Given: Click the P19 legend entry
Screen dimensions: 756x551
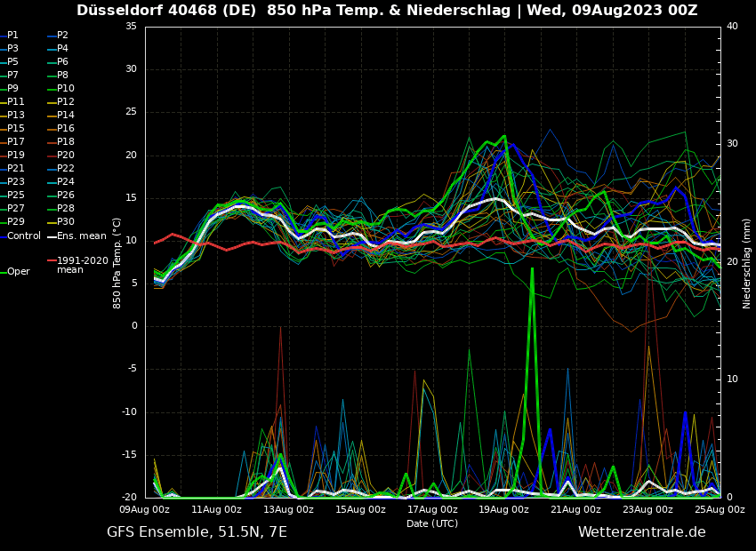Looking at the screenshot, I should click(16, 156).
